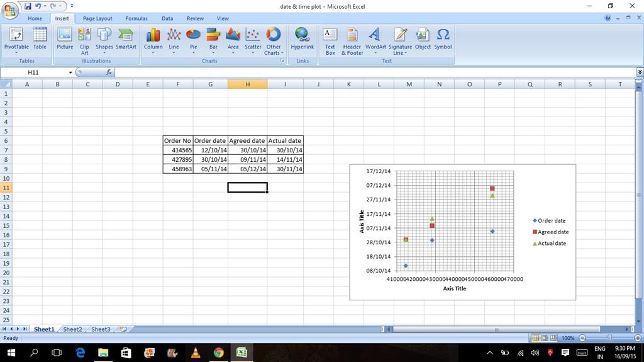Open Chrome from the taskbar
The width and height of the screenshot is (644, 362).
point(218,353)
